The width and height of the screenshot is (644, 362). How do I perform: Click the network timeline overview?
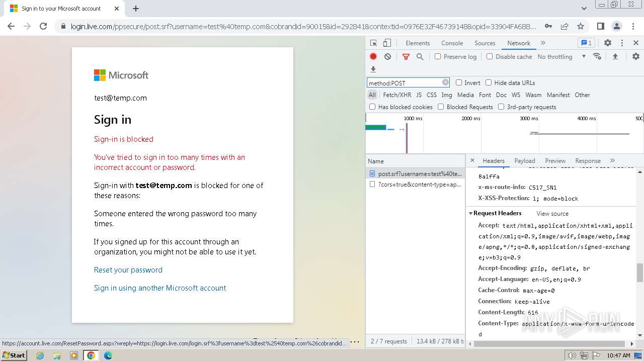pos(505,133)
